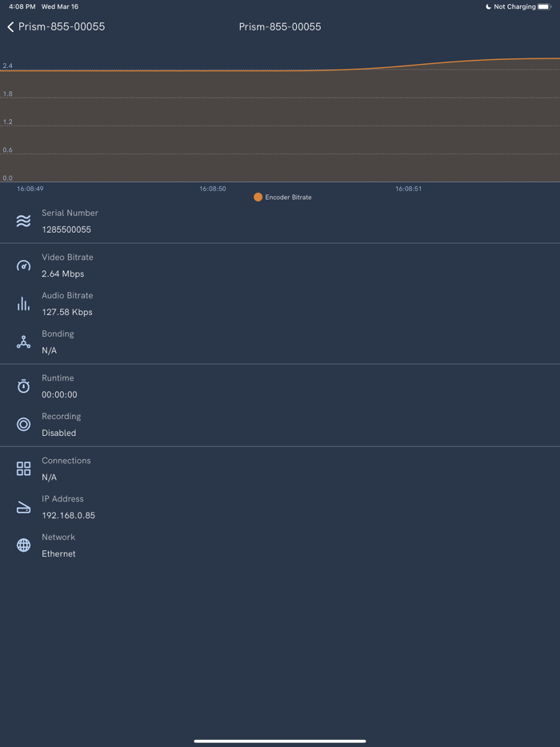Tap the Not Charging status text

(514, 6)
